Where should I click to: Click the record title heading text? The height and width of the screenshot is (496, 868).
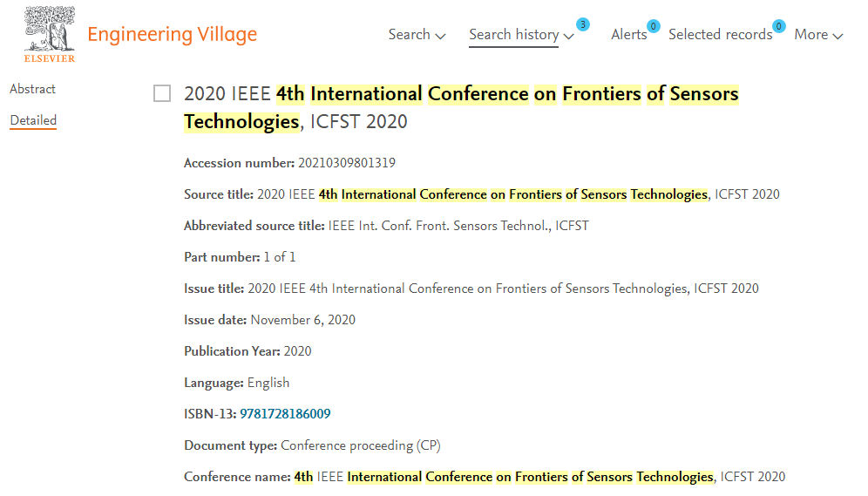[461, 107]
